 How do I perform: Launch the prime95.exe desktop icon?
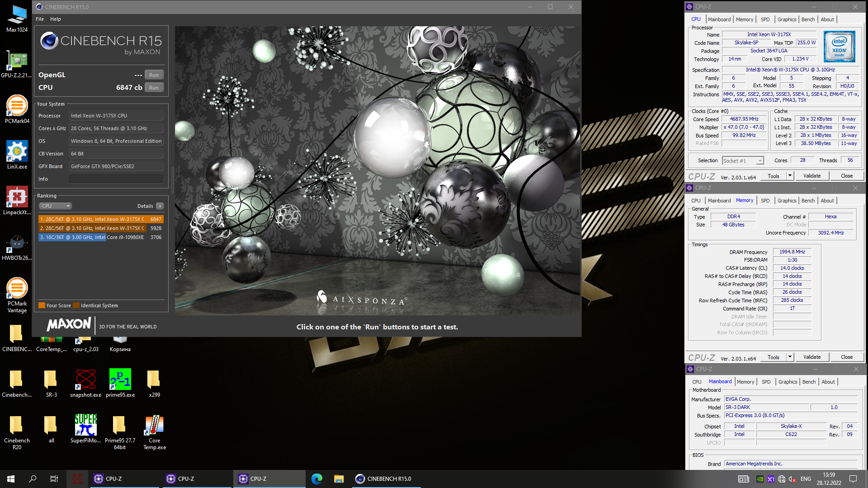[x=120, y=383]
